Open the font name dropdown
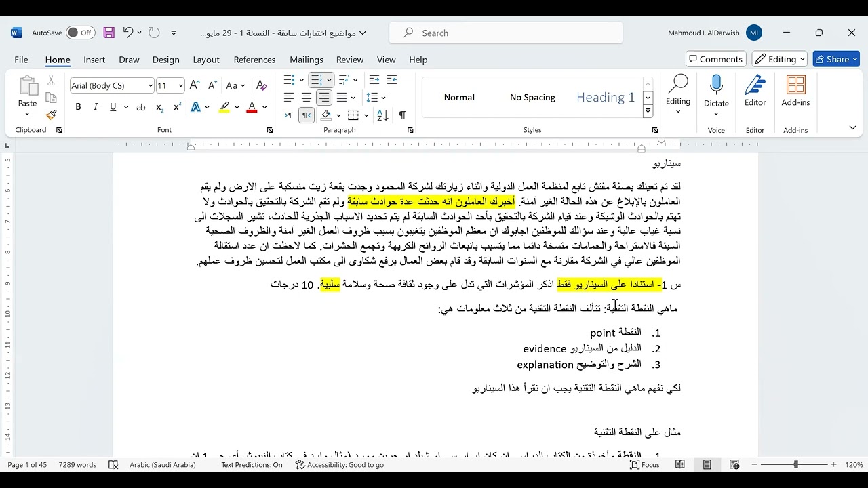The width and height of the screenshot is (868, 488). [x=150, y=85]
